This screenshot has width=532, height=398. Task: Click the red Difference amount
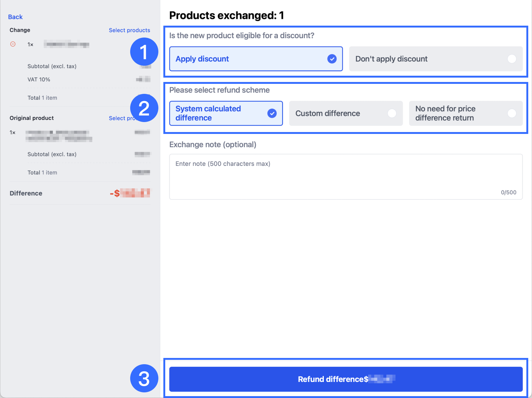130,193
